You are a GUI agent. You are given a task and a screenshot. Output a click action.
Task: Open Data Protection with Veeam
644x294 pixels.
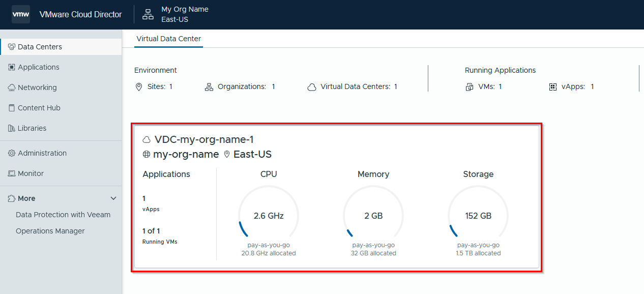[63, 215]
